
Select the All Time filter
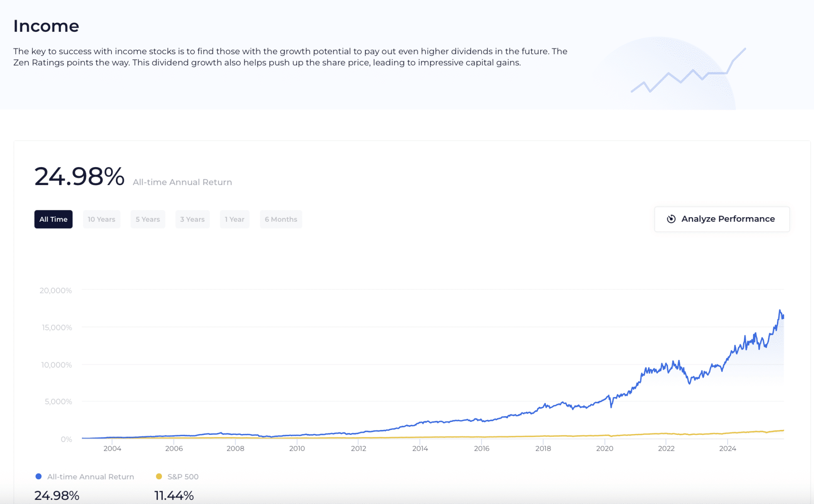(x=53, y=219)
